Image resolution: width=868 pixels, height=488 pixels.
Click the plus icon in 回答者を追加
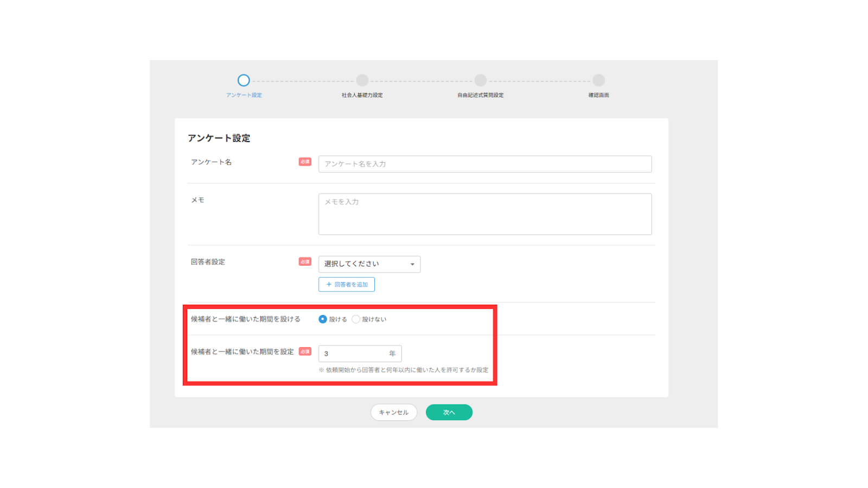329,284
